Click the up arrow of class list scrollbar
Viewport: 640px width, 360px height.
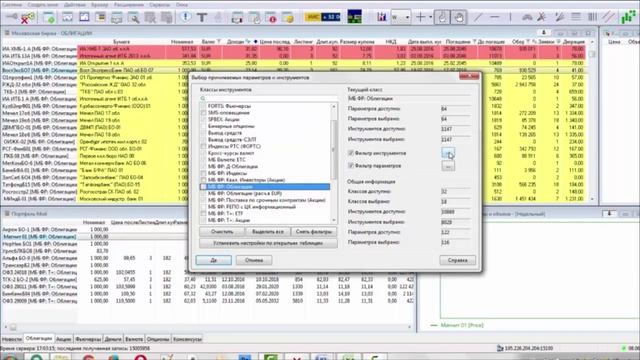pos(334,106)
